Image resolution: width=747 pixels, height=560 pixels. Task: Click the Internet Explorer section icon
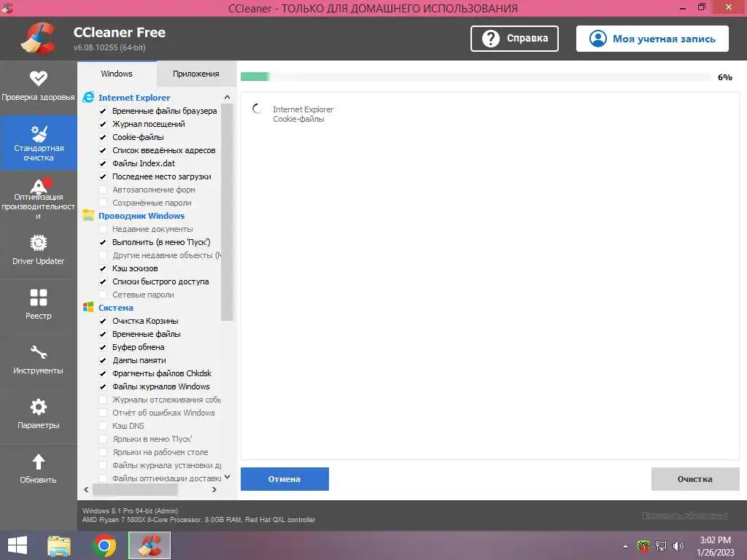[x=88, y=97]
